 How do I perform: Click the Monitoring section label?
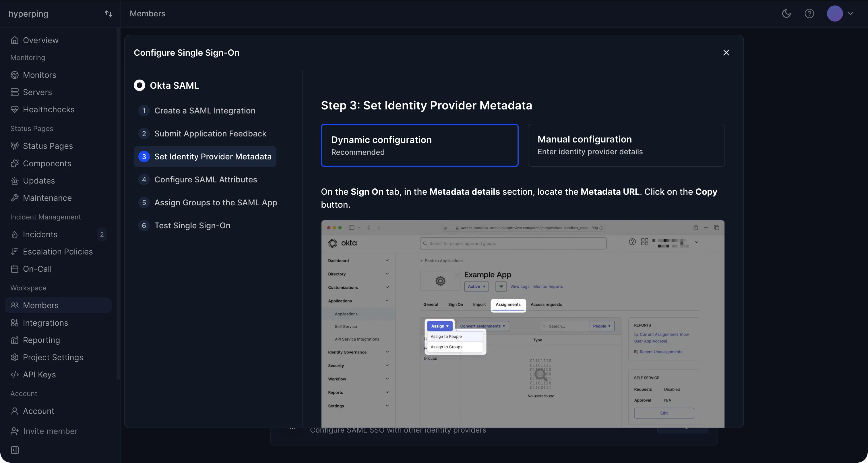(x=28, y=57)
